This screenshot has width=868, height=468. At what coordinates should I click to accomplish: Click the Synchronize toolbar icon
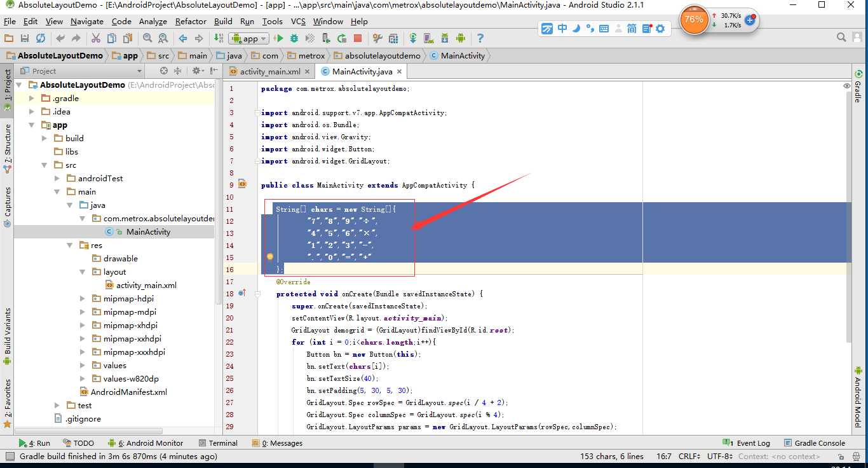pyautogui.click(x=41, y=39)
